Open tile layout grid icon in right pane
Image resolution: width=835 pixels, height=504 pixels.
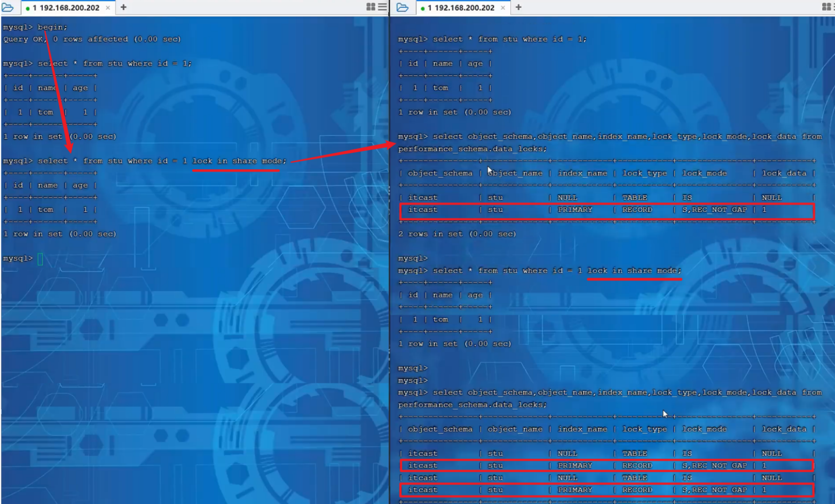point(827,7)
